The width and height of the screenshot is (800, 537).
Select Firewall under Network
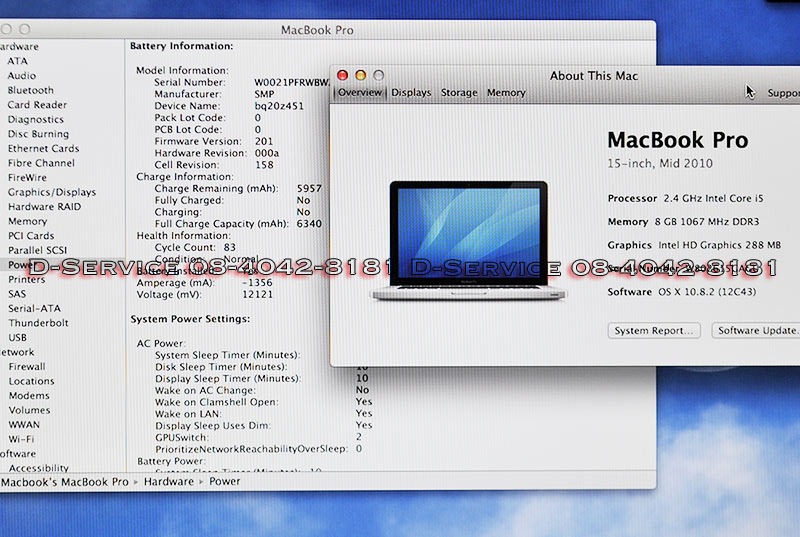[27, 367]
